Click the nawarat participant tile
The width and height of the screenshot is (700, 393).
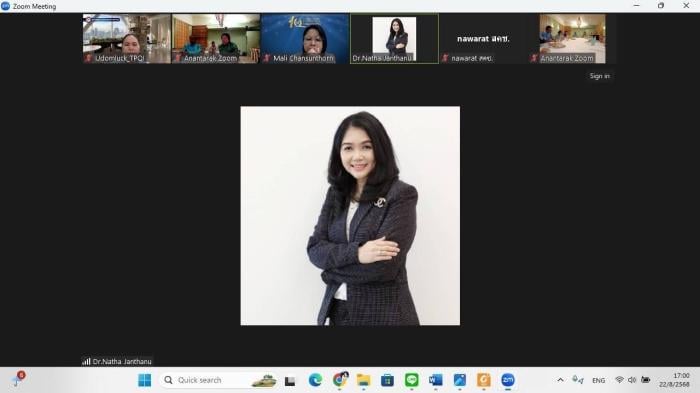point(483,39)
